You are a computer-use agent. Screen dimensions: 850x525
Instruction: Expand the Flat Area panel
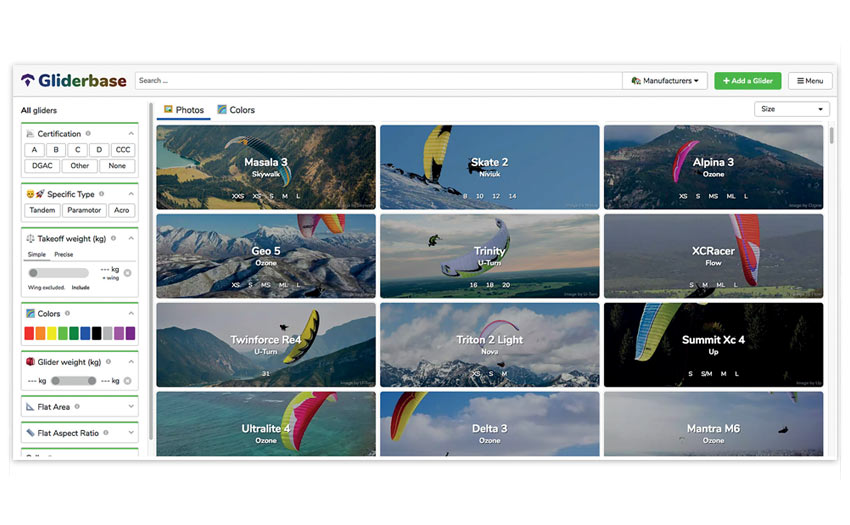[x=131, y=406]
